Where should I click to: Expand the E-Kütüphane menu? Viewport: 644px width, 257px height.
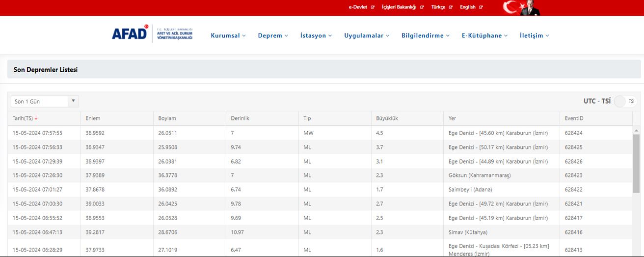(x=484, y=35)
